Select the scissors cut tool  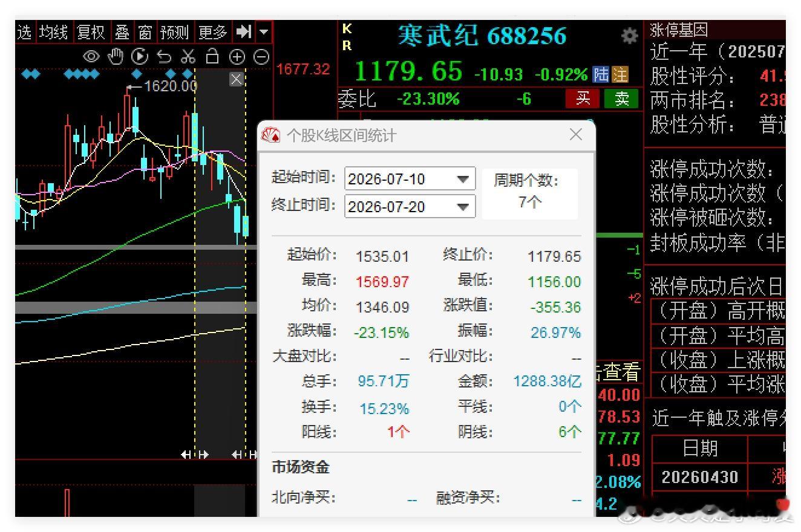(188, 57)
